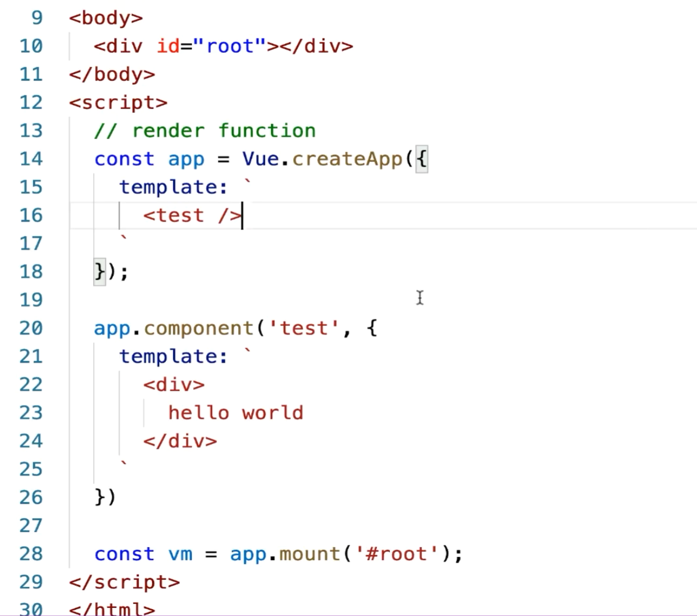The width and height of the screenshot is (697, 616).
Task: Click the word component on line 20
Action: coord(199,328)
